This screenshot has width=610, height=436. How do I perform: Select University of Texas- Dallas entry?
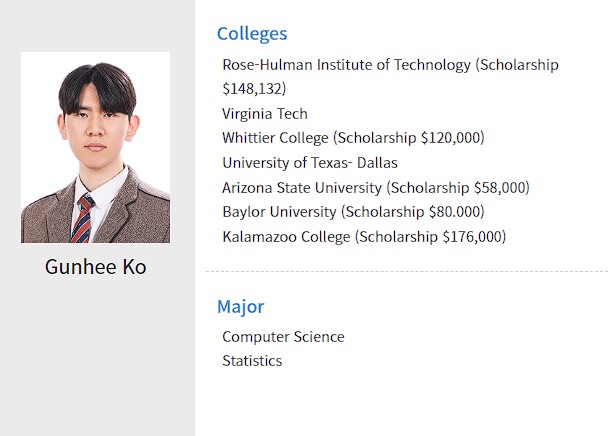[x=310, y=163]
